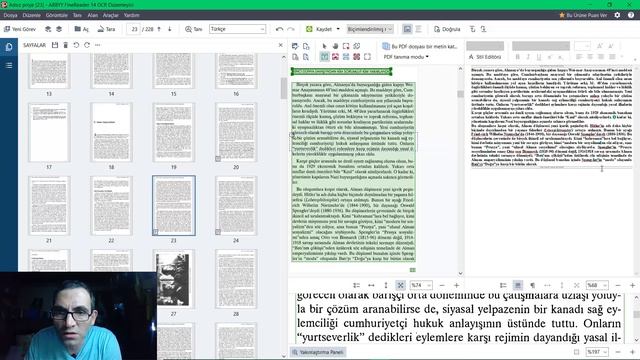Image resolution: width=640 pixels, height=360 pixels.
Task: Save pages icon in SAYFALAR panel
Action: (x=55, y=45)
